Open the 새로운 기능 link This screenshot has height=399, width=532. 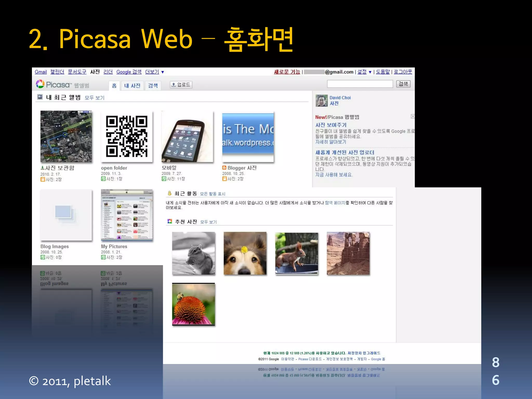coord(287,72)
